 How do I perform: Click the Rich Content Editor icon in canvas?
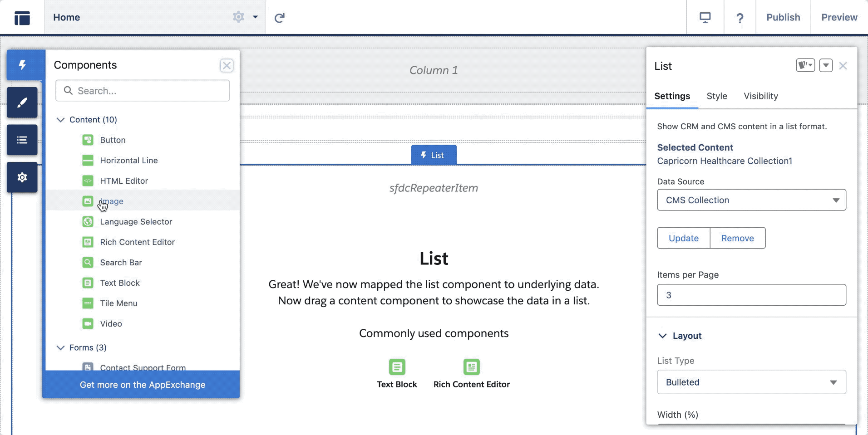click(471, 367)
